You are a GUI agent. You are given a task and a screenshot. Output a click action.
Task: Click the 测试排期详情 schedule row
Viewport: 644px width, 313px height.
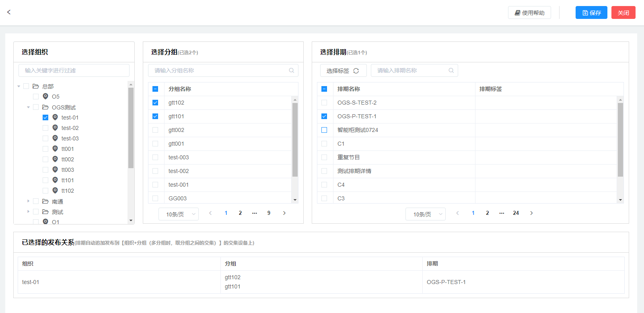click(x=467, y=171)
